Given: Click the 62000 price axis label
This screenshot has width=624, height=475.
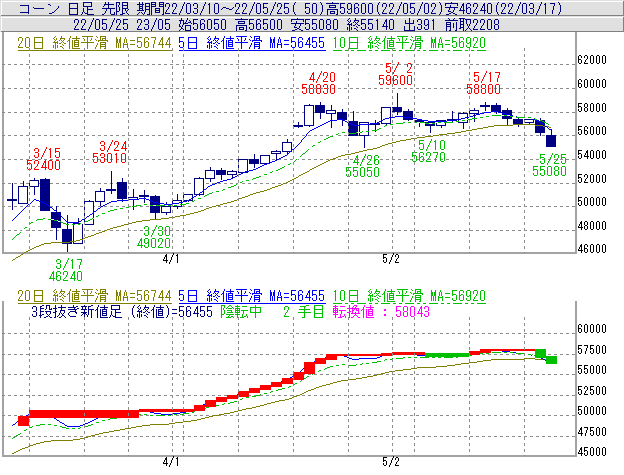Looking at the screenshot, I should (x=592, y=60).
